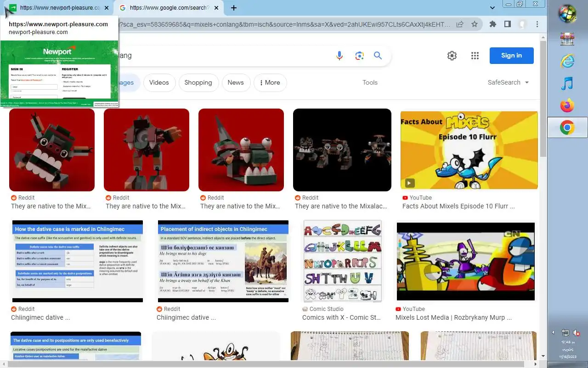Open 'Mixels Lost Media | Rozbrykany Murp' link
Viewport: 588px width, 368px height.
tap(453, 317)
